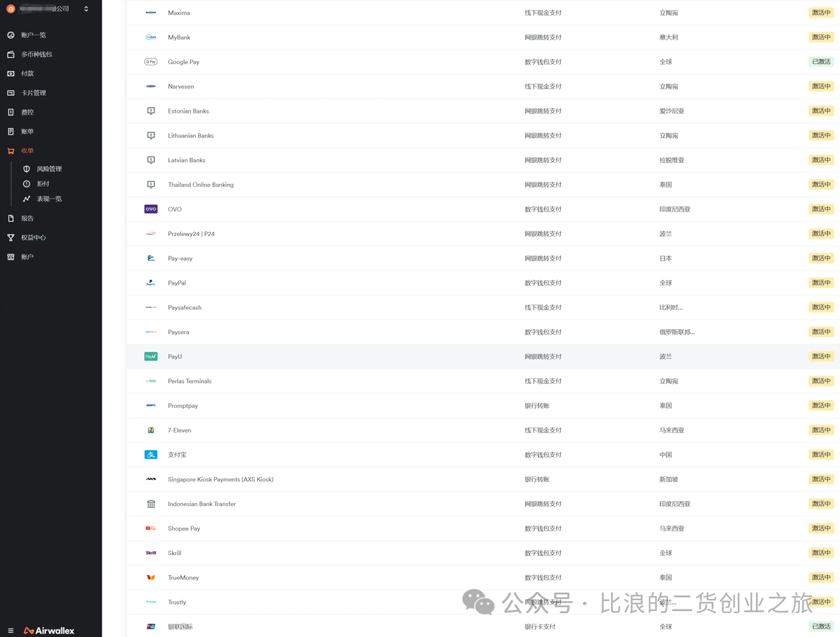
Task: Click the 账单 bill icon
Action: coord(11,131)
